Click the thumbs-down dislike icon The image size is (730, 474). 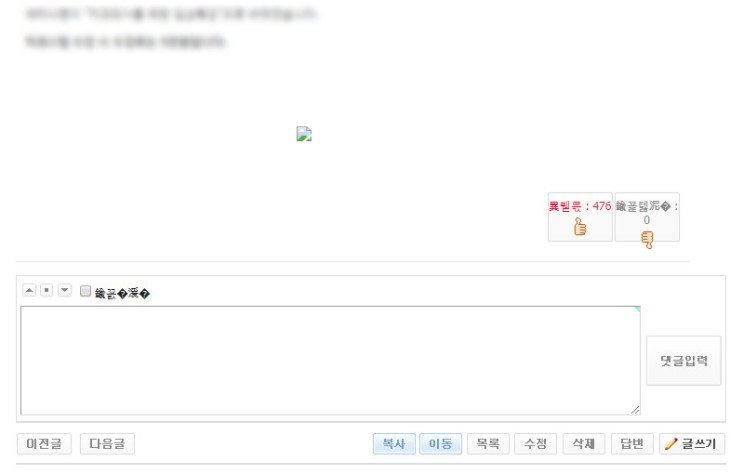(647, 240)
